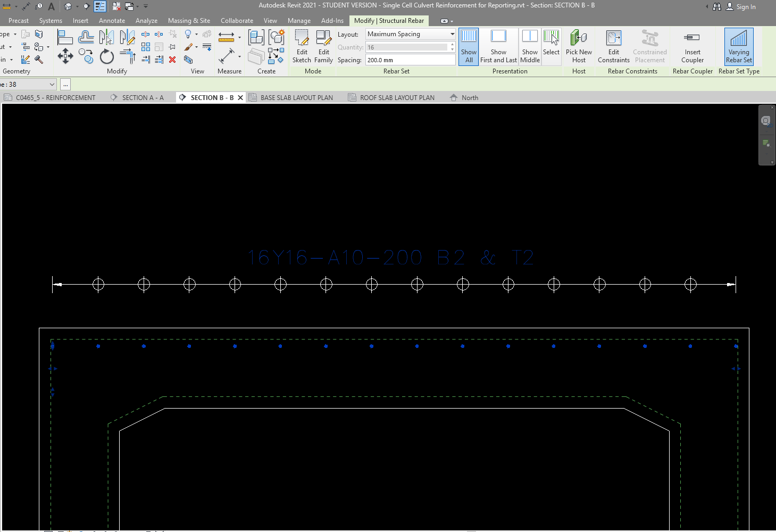The height and width of the screenshot is (532, 776).
Task: Click inside the Spacing field showing 200.0 mm
Action: (x=410, y=60)
